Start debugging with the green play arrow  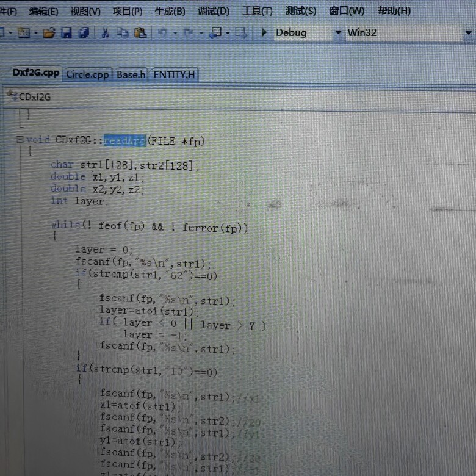click(264, 32)
